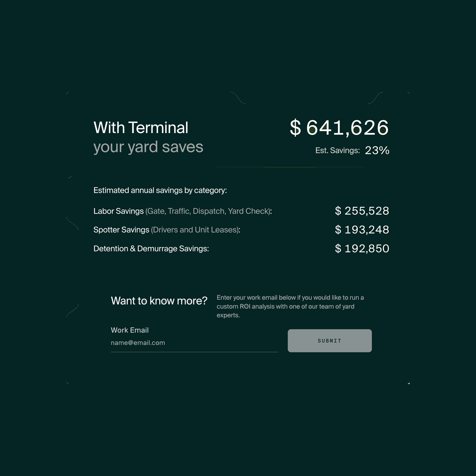Click the "Detention & Demurrage Savings" label

click(151, 249)
